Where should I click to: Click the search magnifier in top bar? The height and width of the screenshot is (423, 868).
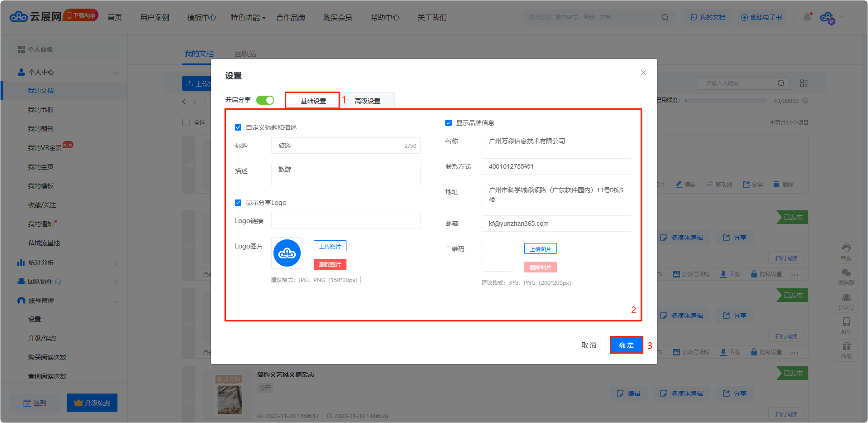point(665,18)
